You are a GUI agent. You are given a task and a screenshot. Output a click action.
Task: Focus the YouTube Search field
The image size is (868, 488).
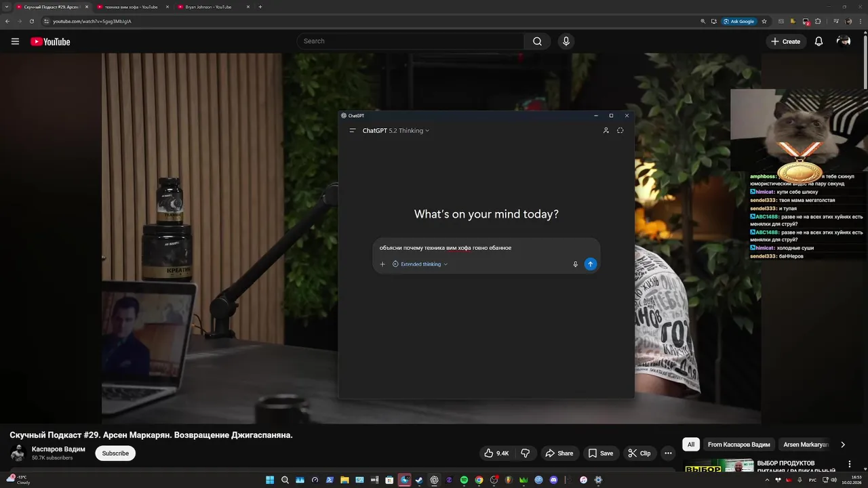click(x=410, y=41)
